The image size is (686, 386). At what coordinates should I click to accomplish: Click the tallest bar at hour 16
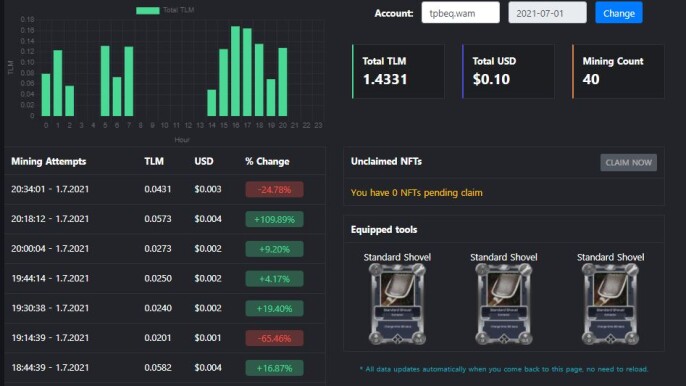(x=235, y=71)
